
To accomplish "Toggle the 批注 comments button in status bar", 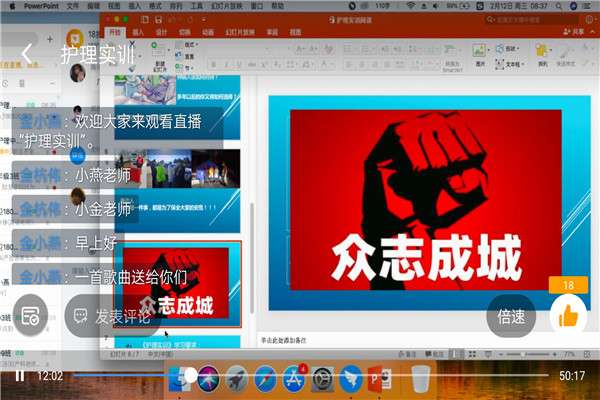I will [434, 354].
